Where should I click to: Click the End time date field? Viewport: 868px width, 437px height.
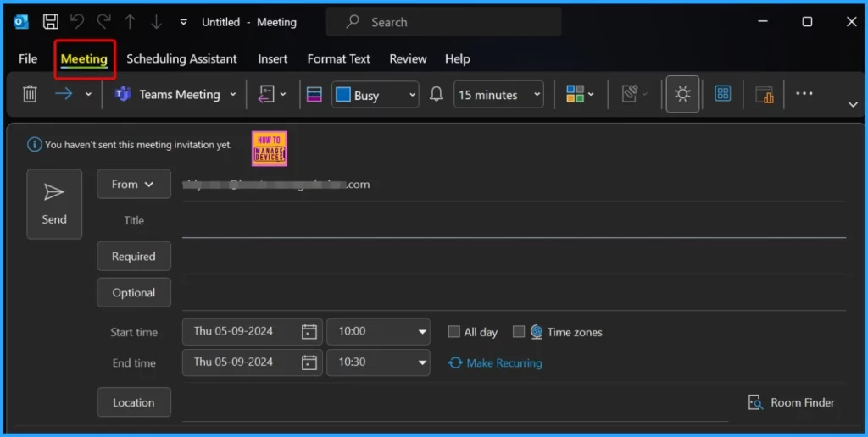point(252,362)
